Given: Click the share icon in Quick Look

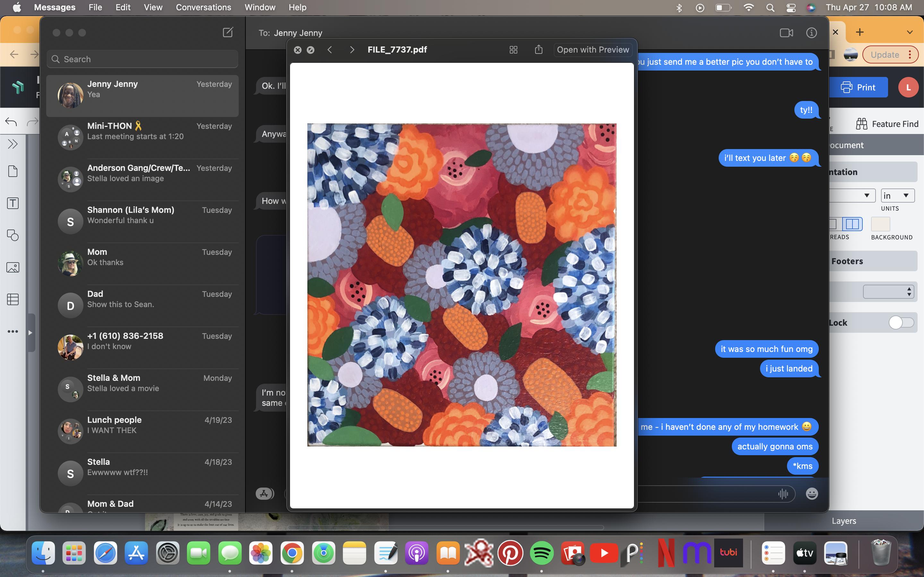Looking at the screenshot, I should coord(538,50).
